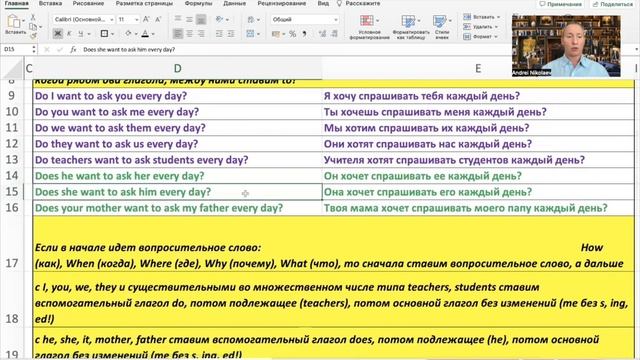The width and height of the screenshot is (640, 360).
Task: Center text horizontally
Action: point(189,33)
